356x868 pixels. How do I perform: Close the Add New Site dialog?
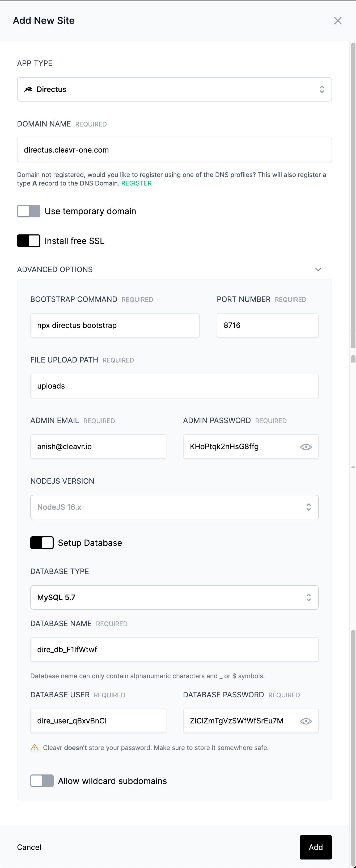click(337, 20)
